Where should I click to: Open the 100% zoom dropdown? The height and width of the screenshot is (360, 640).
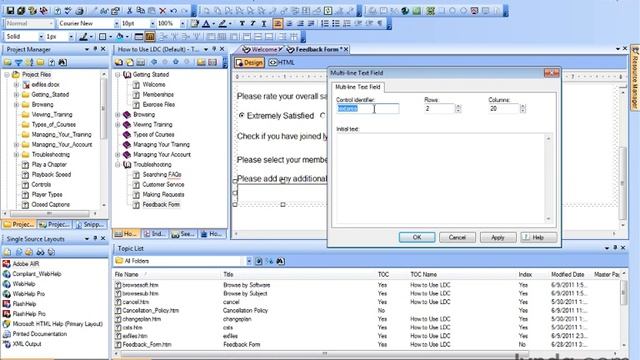[182, 24]
